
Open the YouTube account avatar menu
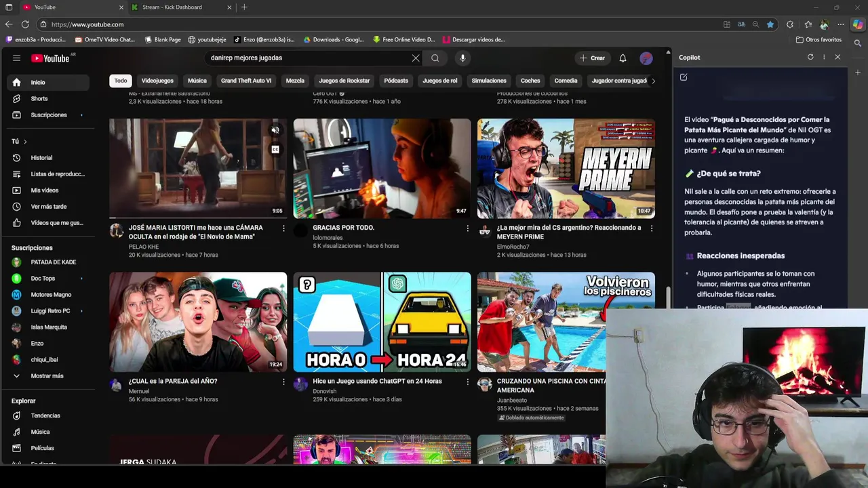(646, 58)
